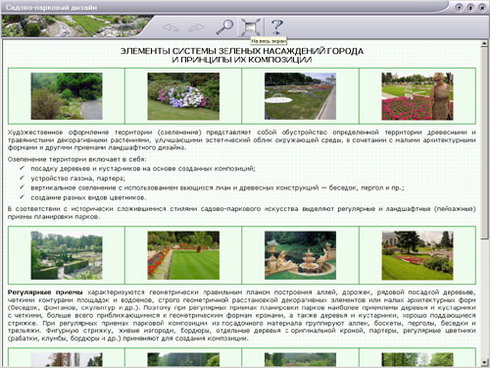Click the middle round title bar button
This screenshot has height=368, width=490.
coord(470,7)
